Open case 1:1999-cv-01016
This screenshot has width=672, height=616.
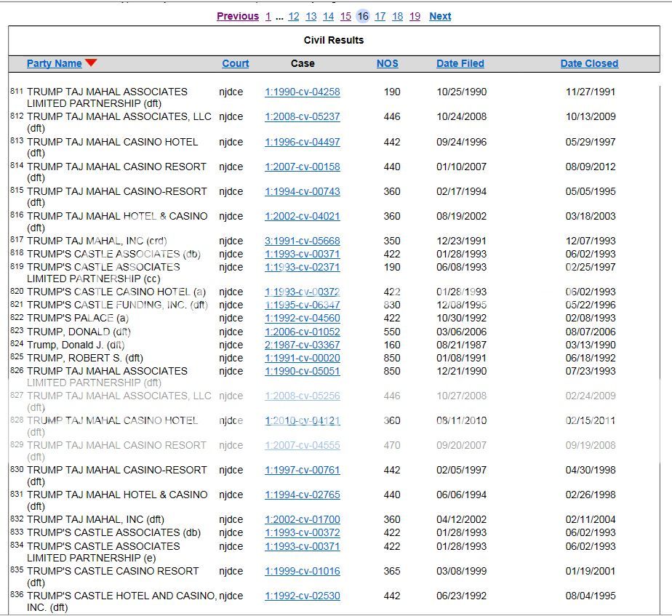(x=302, y=571)
